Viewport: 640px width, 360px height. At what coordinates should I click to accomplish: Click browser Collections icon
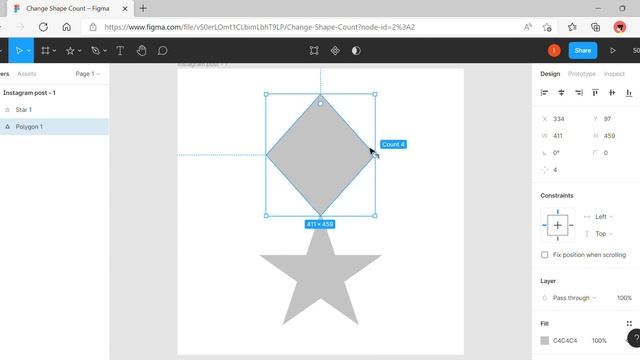point(596,27)
